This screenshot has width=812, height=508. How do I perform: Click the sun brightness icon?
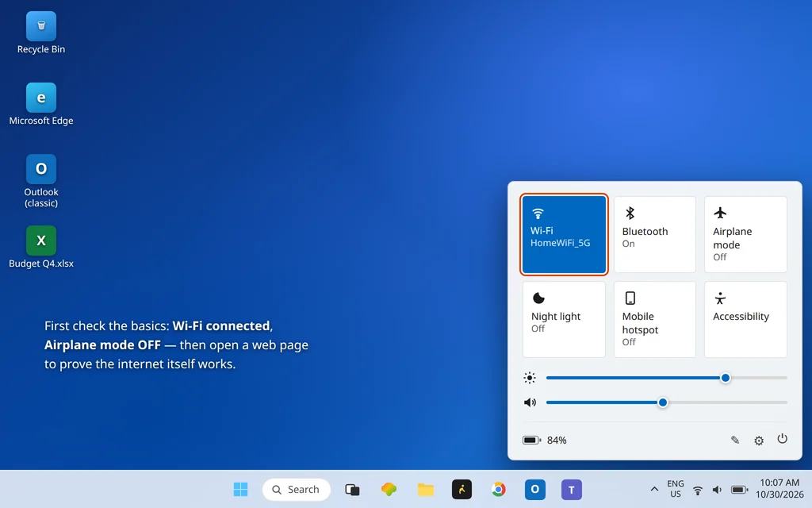click(529, 378)
